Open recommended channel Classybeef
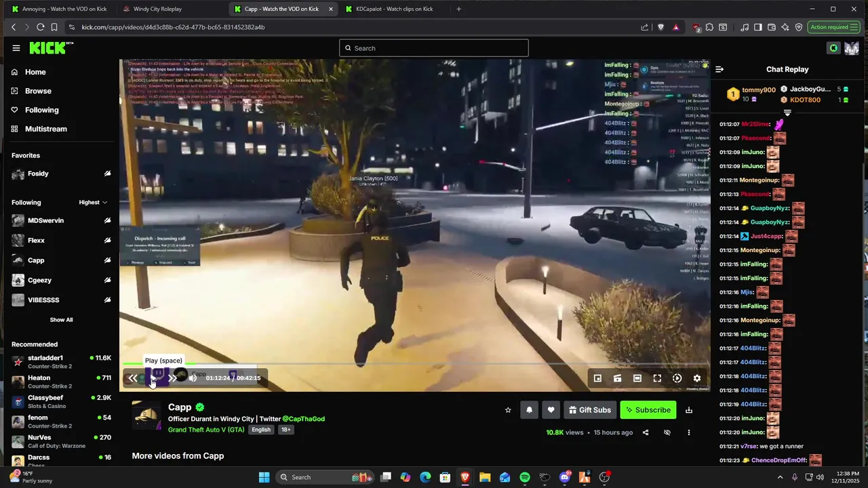The image size is (868, 488). [61, 401]
